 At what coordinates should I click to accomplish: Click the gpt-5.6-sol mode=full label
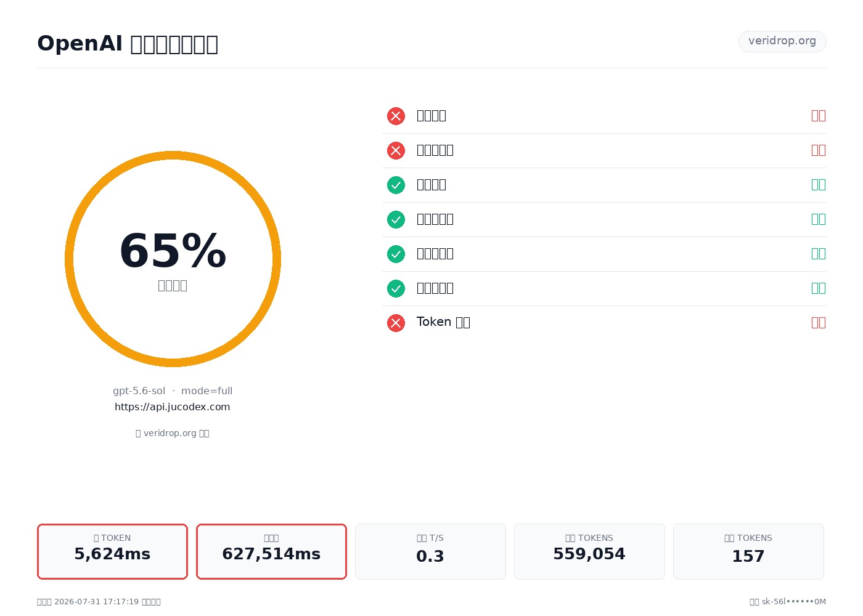point(173,391)
